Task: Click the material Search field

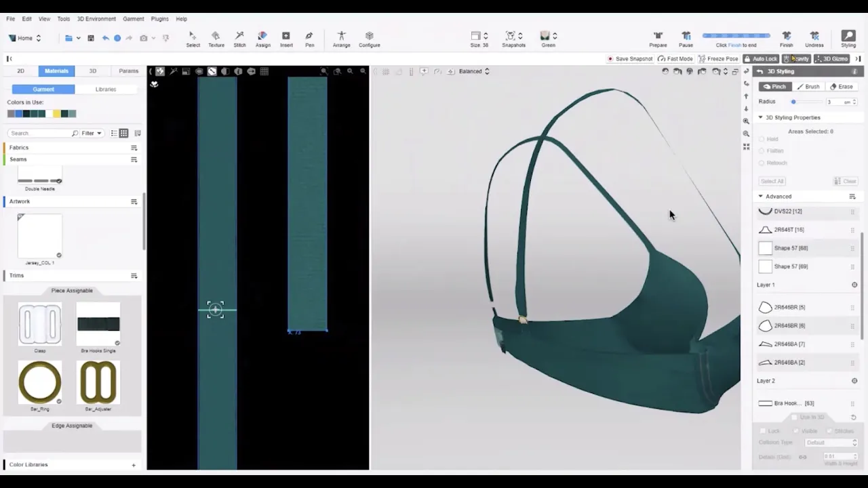Action: (x=41, y=134)
